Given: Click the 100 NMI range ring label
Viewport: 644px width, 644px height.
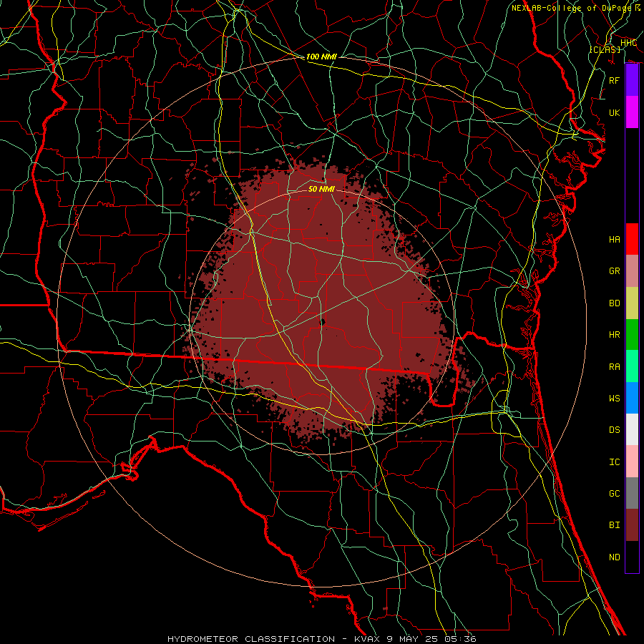Looking at the screenshot, I should (x=321, y=57).
